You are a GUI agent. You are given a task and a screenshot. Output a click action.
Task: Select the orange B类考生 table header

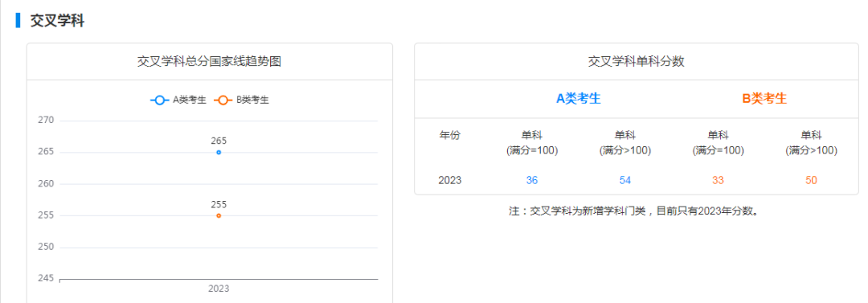(764, 99)
